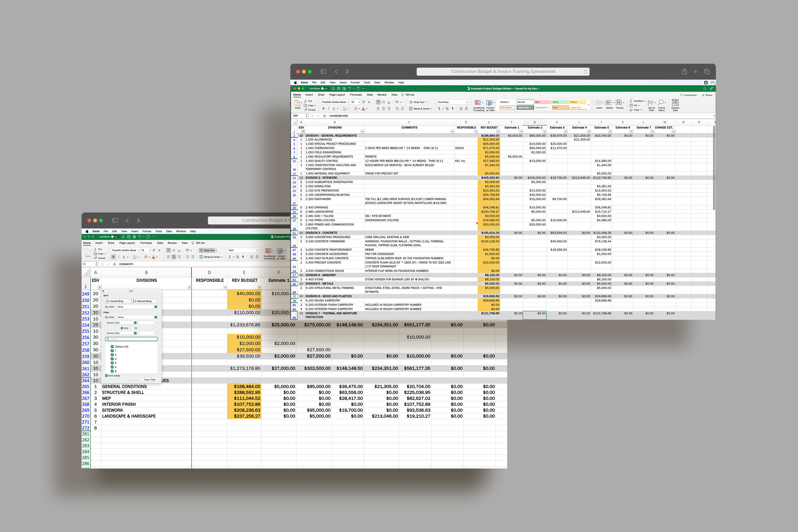
Task: Open Analyze Data in upper window
Action: click(675, 105)
